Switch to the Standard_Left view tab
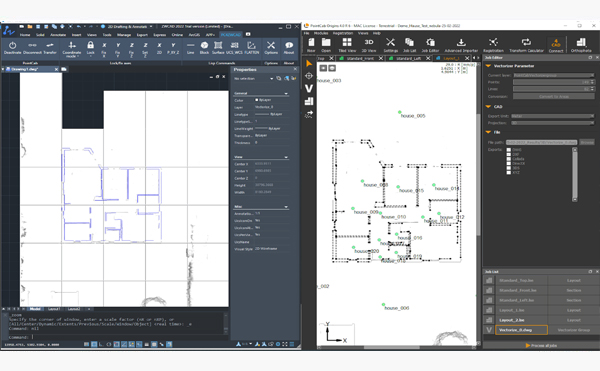The image size is (600, 371). pos(409,58)
